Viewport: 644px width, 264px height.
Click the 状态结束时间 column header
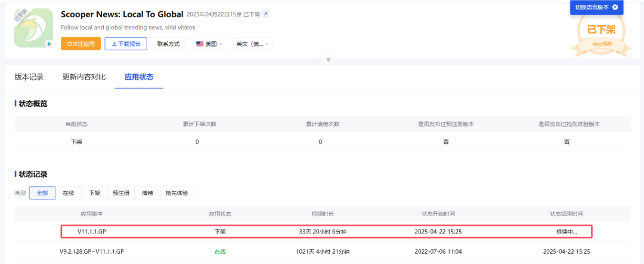(567, 214)
